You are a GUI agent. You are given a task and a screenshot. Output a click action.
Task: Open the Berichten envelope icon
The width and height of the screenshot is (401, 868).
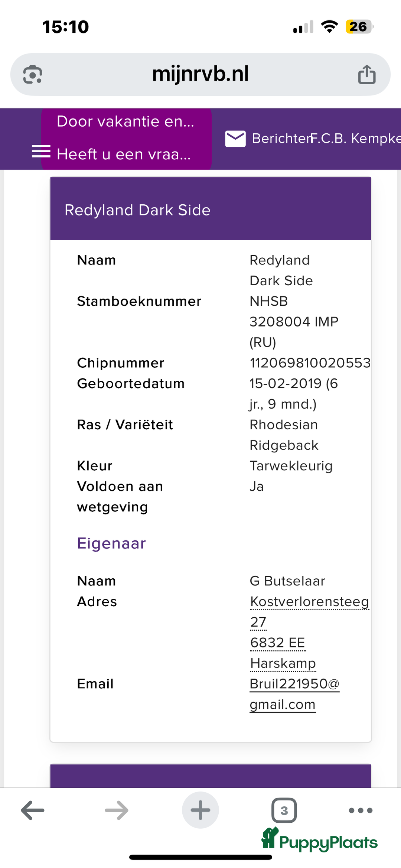[x=235, y=139]
